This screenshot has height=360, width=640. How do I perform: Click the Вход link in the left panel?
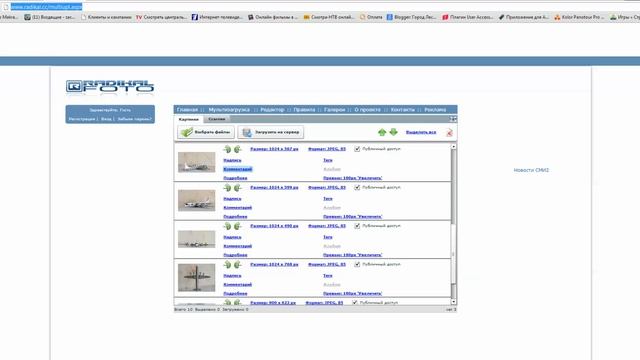[106, 119]
